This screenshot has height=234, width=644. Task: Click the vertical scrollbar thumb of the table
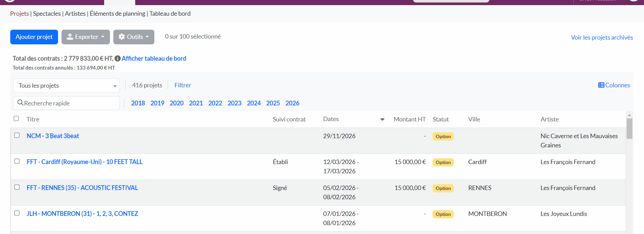tap(629, 129)
